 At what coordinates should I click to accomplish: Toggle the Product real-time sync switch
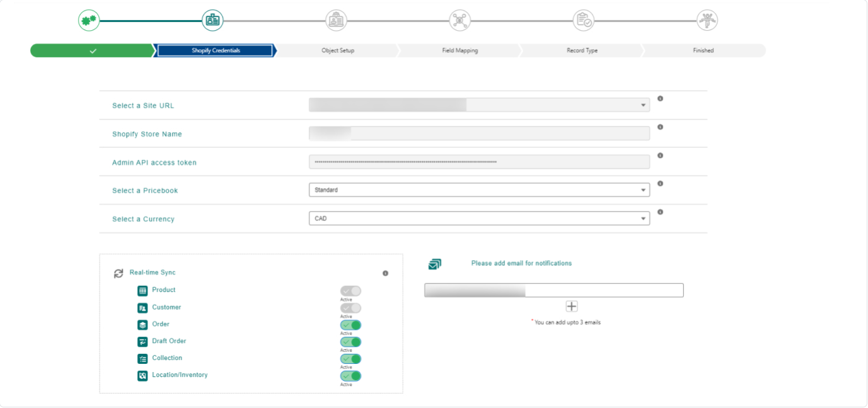point(350,291)
